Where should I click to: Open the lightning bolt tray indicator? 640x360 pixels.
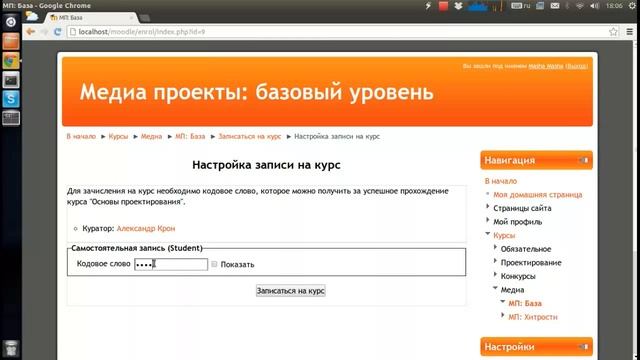[428, 6]
